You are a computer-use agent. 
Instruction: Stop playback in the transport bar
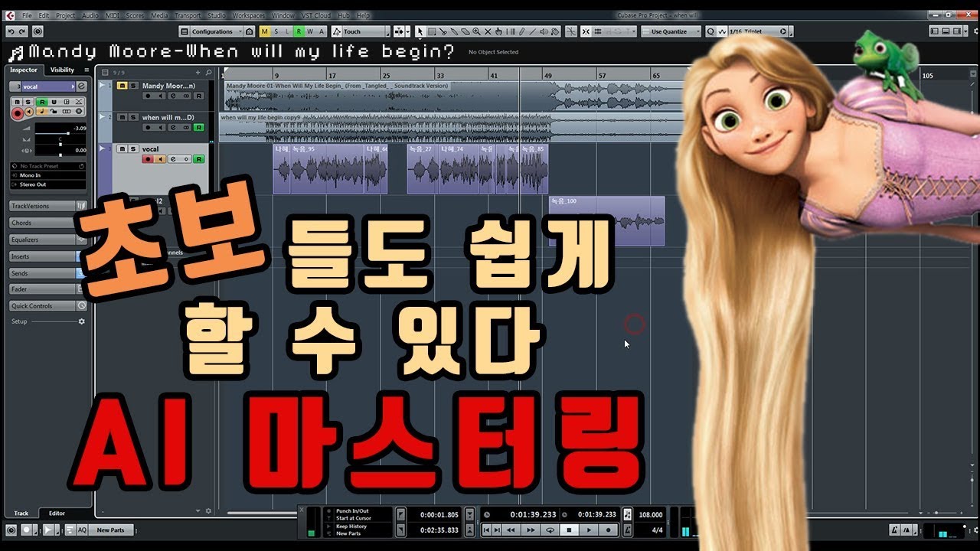[569, 530]
